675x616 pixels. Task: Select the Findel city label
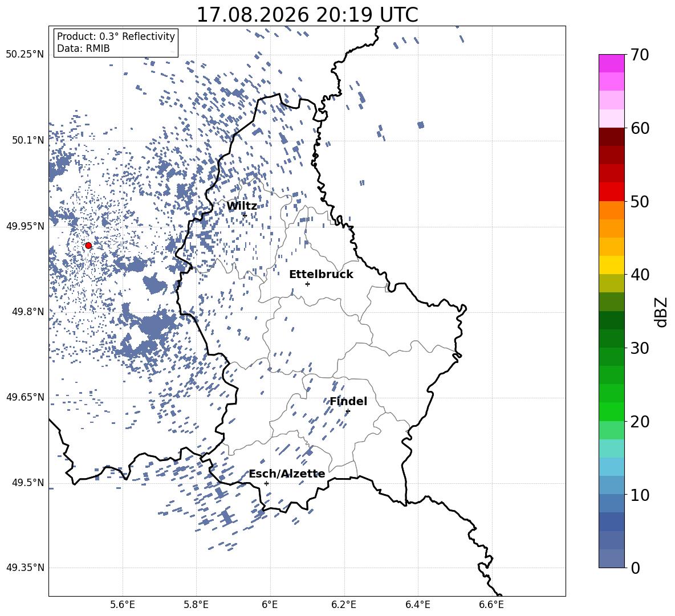348,401
